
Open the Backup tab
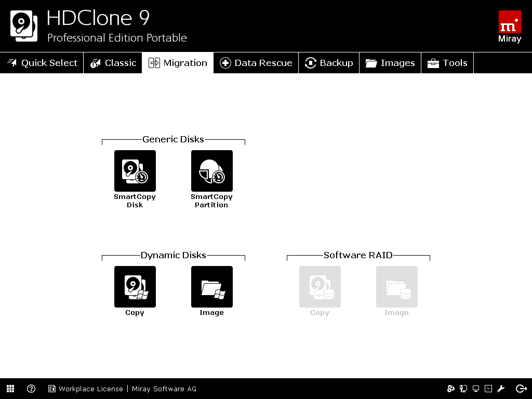pyautogui.click(x=329, y=63)
